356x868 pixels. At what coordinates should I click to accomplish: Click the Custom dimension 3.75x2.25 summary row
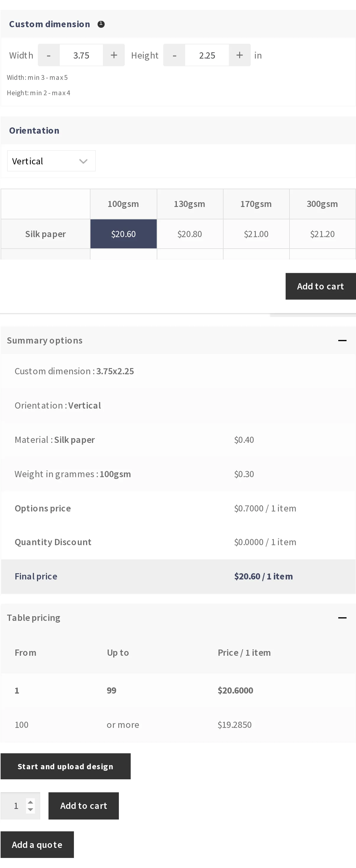tap(178, 371)
